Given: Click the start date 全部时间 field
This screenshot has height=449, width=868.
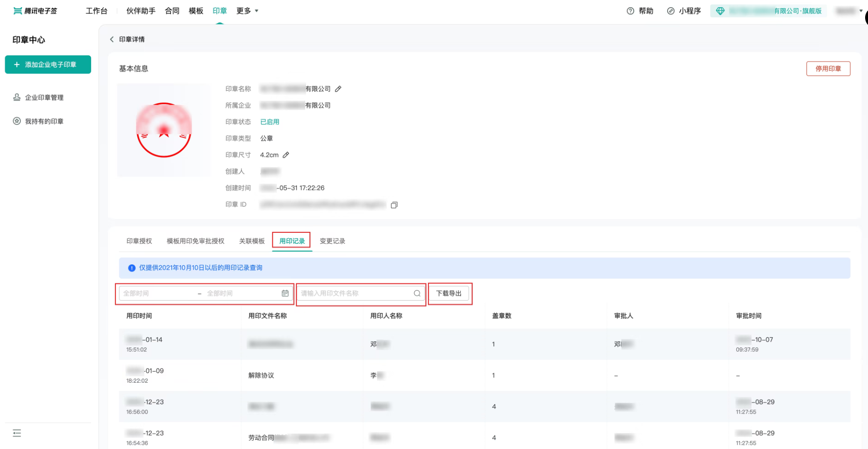Looking at the screenshot, I should (x=157, y=293).
